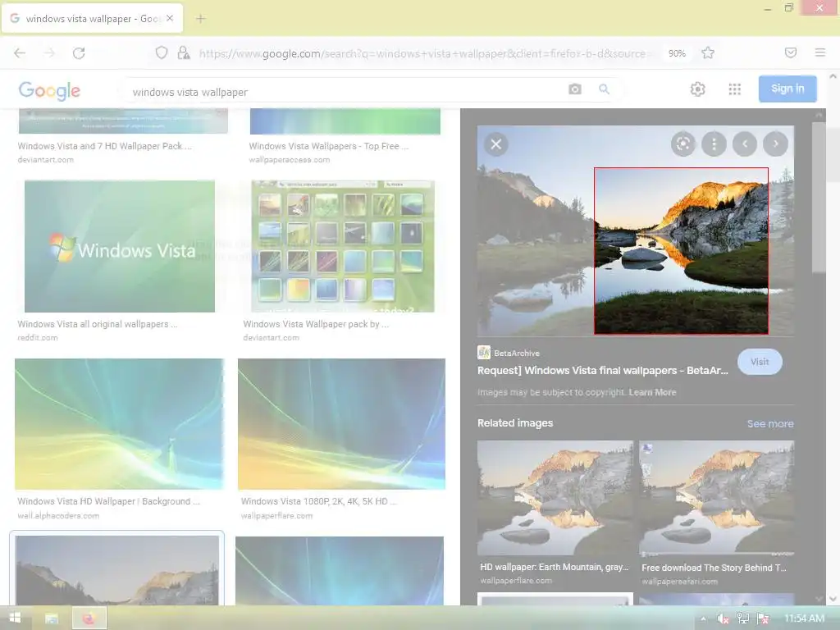Image resolution: width=840 pixels, height=630 pixels.
Task: Click wallpaperflare.com under 1080P result
Action: (x=276, y=515)
